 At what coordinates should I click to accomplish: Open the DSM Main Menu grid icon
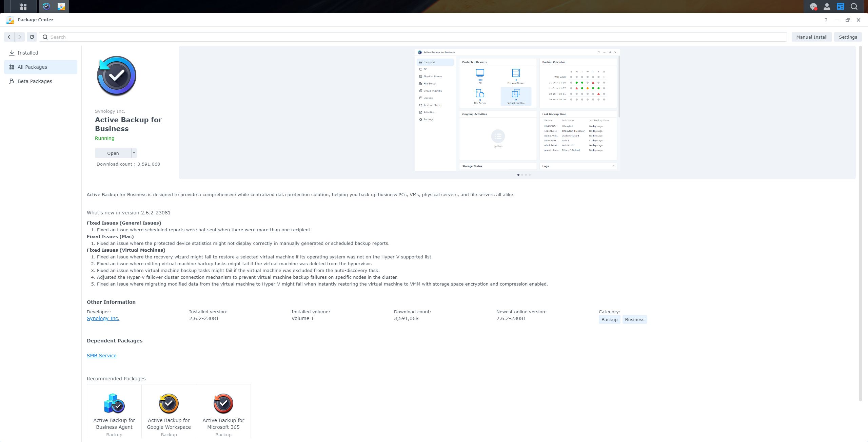pos(23,6)
